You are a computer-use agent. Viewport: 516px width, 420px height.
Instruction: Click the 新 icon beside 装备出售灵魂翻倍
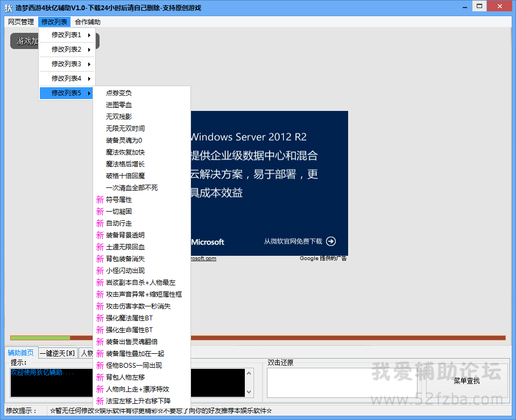100,342
